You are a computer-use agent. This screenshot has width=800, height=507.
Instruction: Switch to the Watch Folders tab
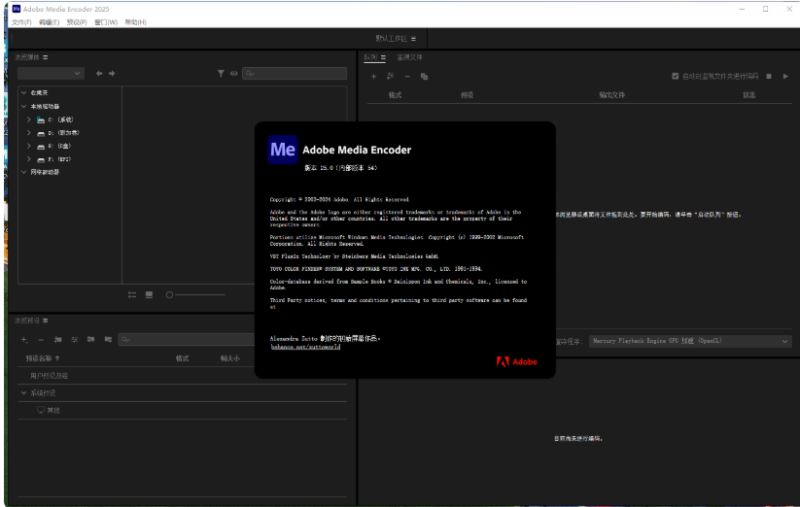[410, 57]
